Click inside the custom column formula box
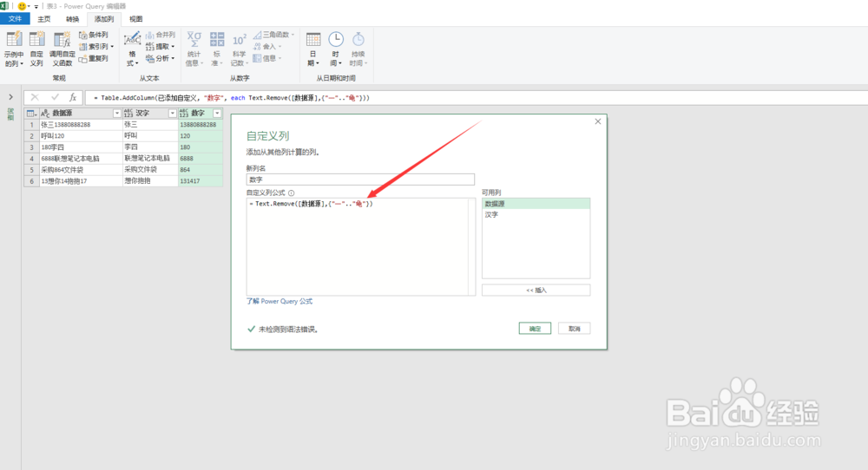The width and height of the screenshot is (868, 470). point(360,246)
